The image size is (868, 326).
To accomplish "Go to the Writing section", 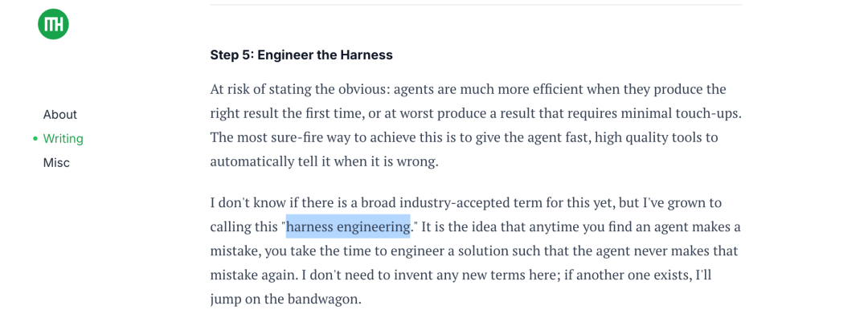I will pyautogui.click(x=63, y=139).
